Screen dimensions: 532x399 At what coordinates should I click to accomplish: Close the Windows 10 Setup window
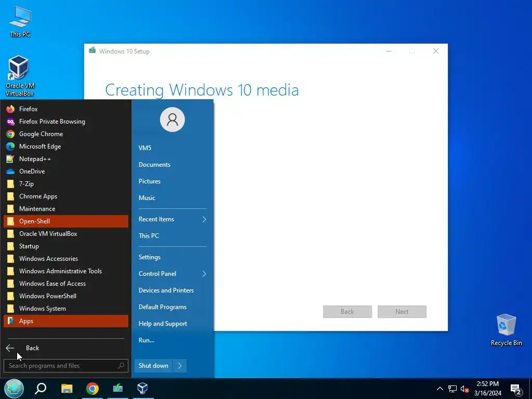coord(436,51)
